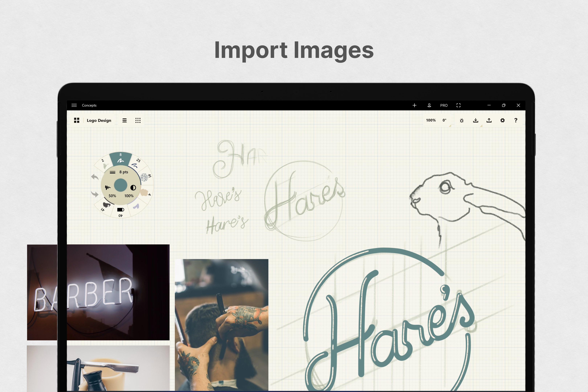Click the PRO upgrade button
This screenshot has height=392, width=588.
tap(444, 105)
